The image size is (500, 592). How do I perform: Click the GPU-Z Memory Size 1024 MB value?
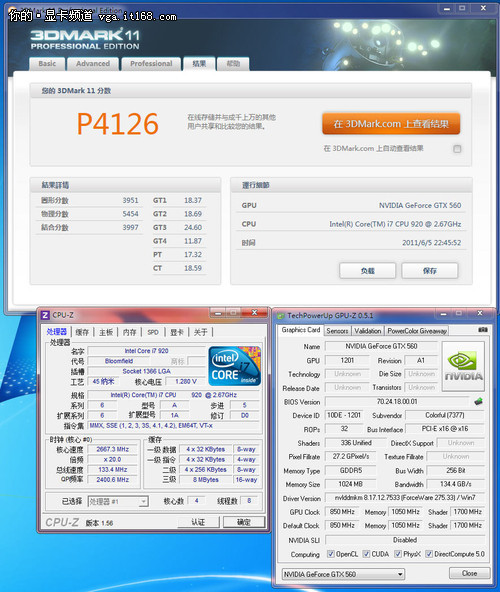(350, 484)
